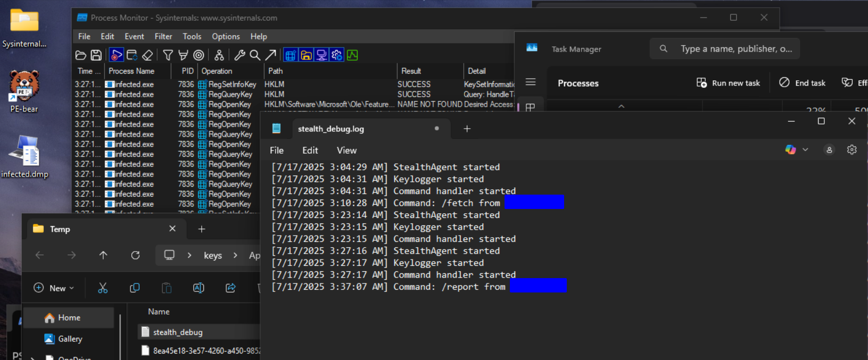Screen dimensions: 868x360
Task: Open the Notepad Edit menu
Action: [310, 150]
